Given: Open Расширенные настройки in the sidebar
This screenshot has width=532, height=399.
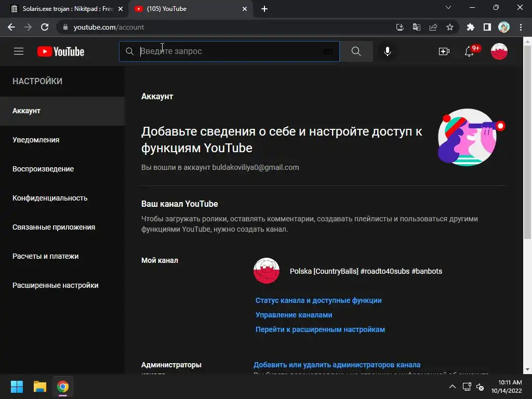Looking at the screenshot, I should click(62, 285).
